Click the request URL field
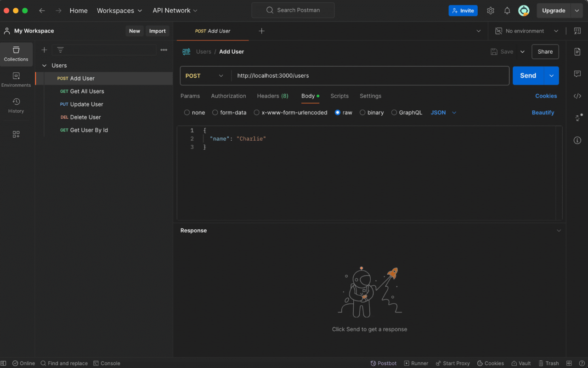This screenshot has height=368, width=588. pos(370,76)
